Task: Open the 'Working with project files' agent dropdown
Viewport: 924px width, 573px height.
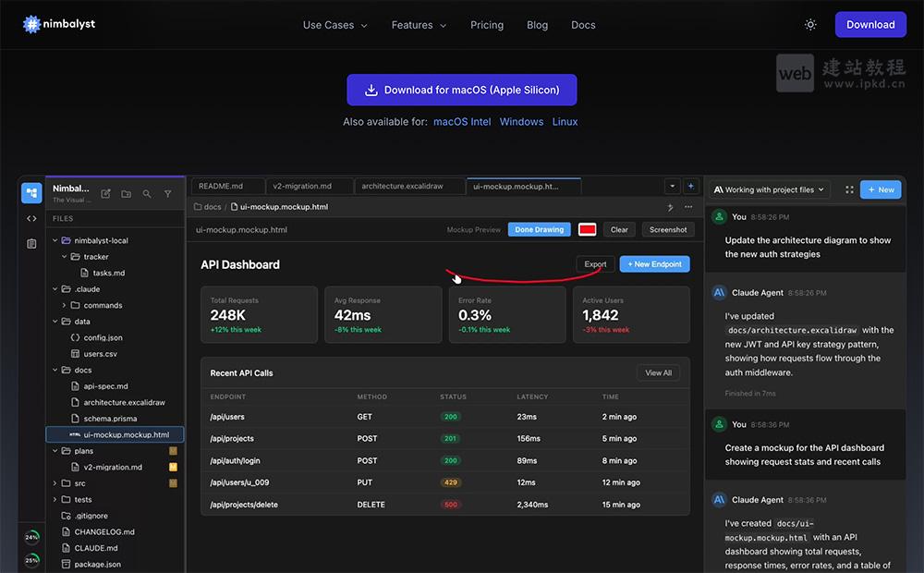Action: (768, 189)
